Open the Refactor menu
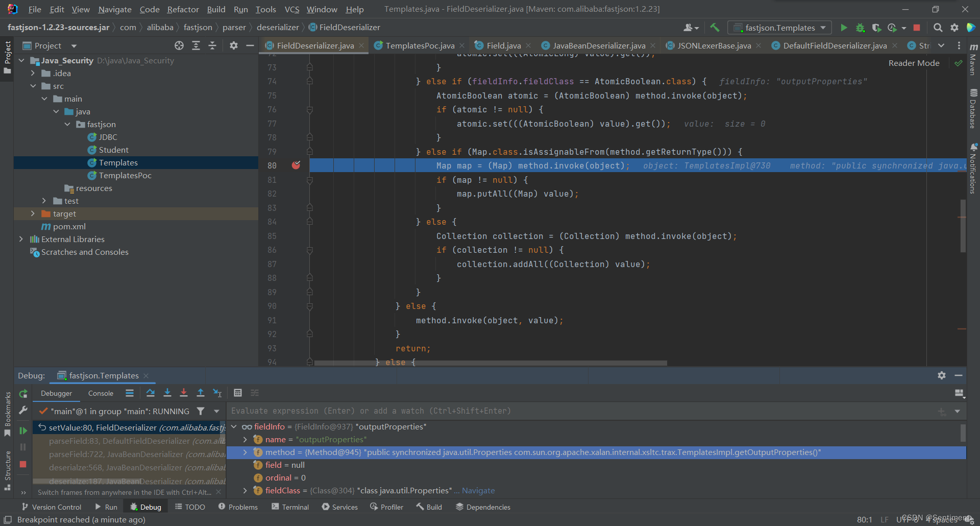 click(183, 9)
